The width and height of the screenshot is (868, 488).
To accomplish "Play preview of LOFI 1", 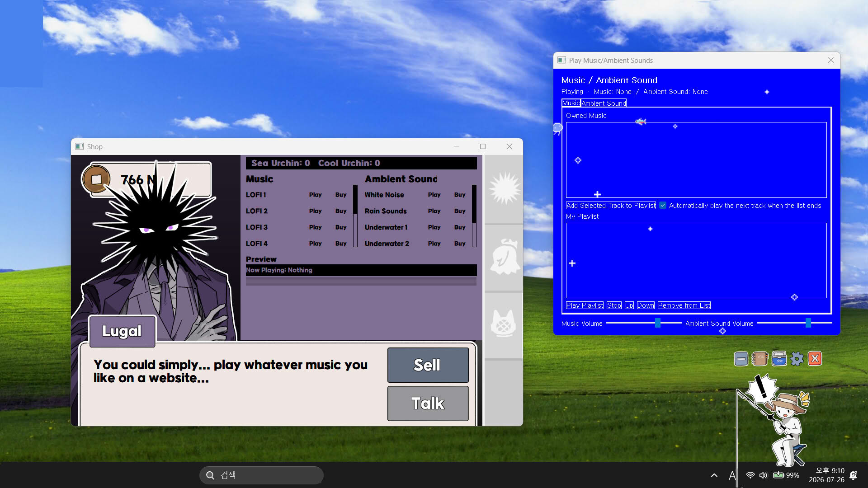I will (315, 195).
